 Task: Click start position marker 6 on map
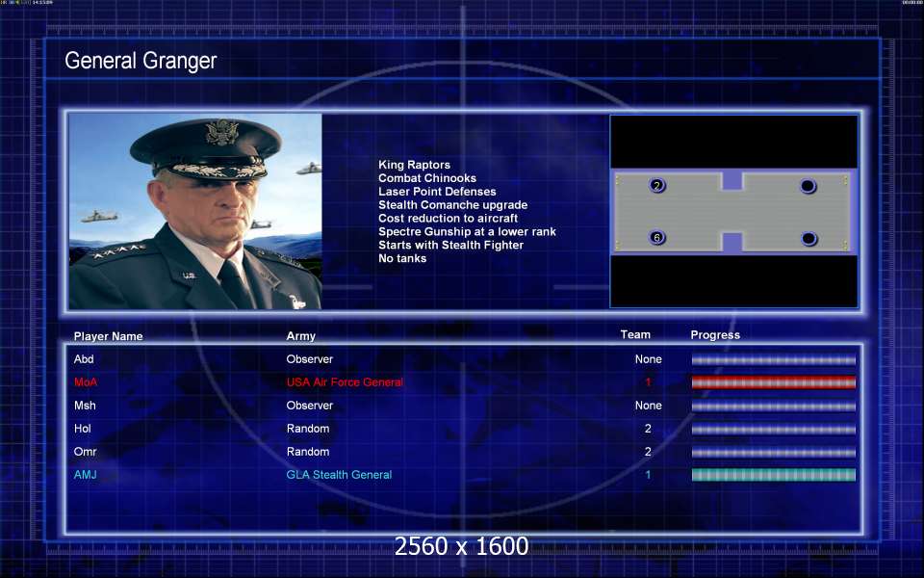657,238
